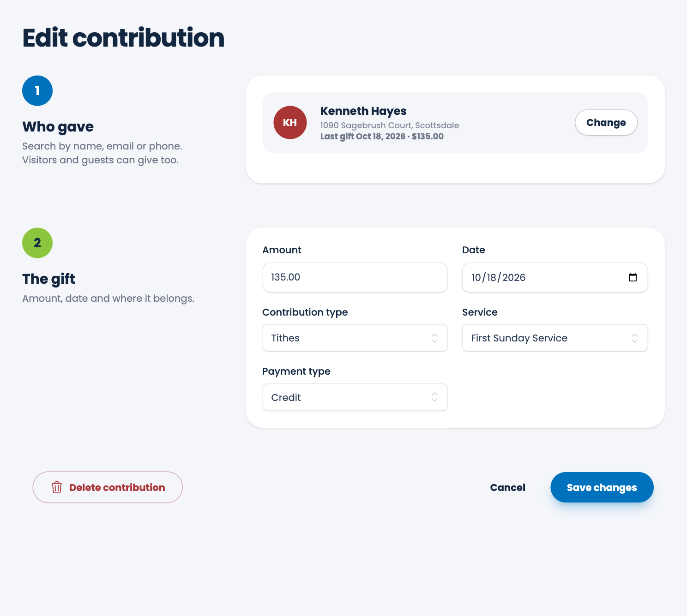Click the Who gave section heading

coord(58,127)
